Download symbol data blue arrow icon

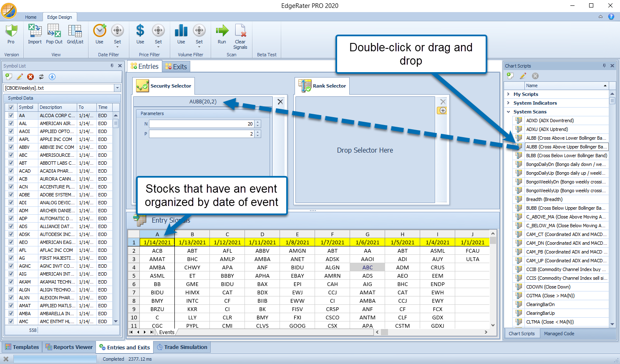pyautogui.click(x=52, y=77)
